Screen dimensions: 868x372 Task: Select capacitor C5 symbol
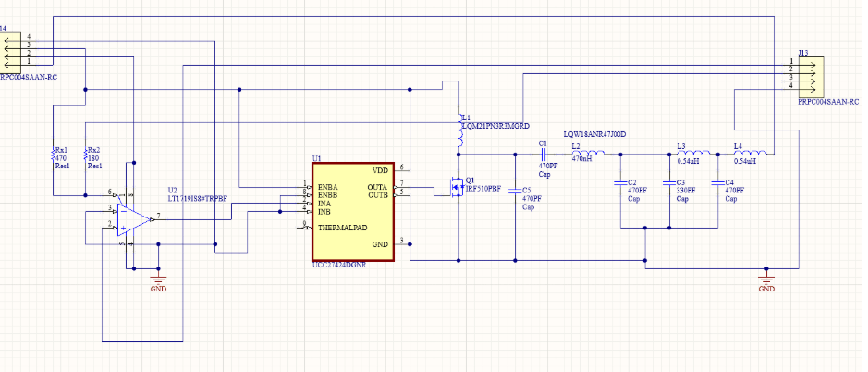tap(516, 191)
